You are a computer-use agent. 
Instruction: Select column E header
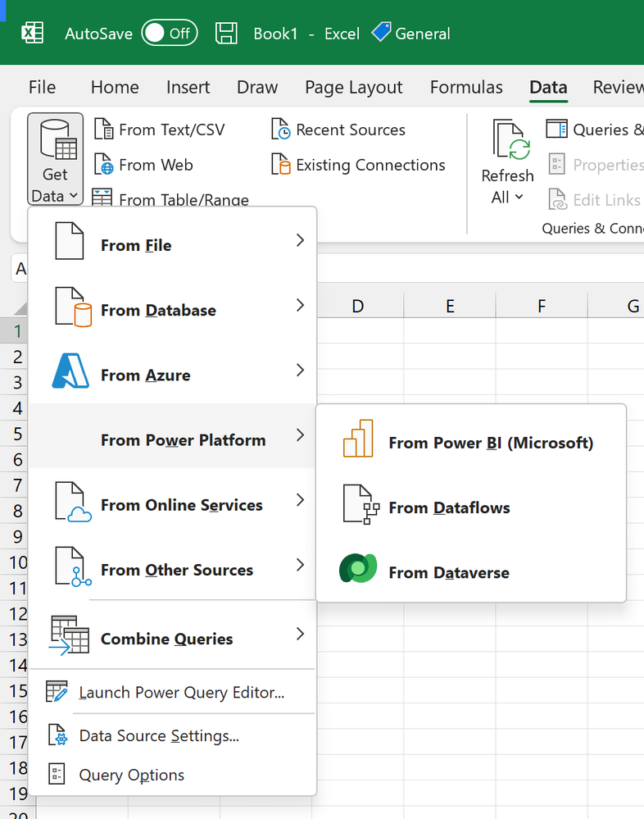(450, 305)
